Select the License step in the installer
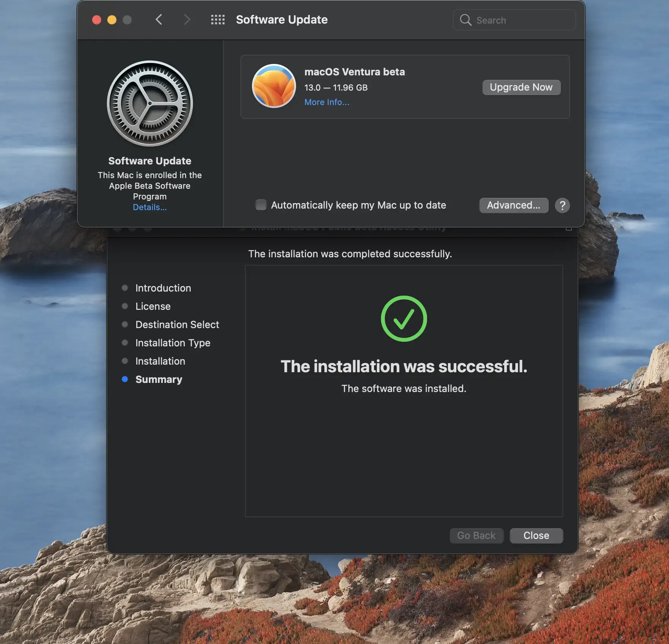This screenshot has width=669, height=644. 153,306
